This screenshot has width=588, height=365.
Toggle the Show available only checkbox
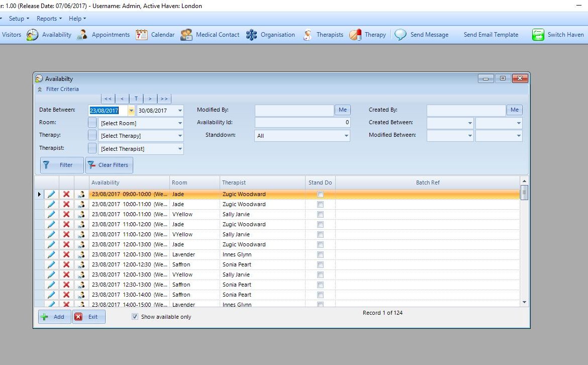pos(135,317)
